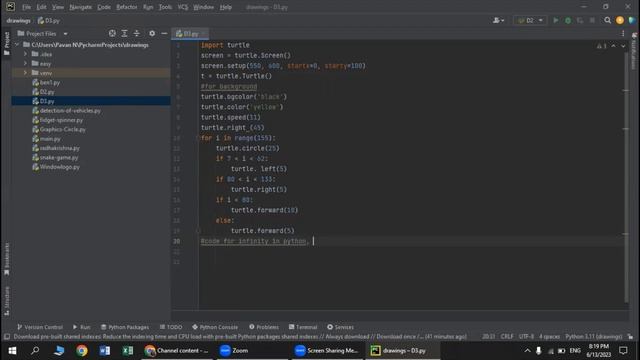Open the Structure side tool window
640x360 pixels.
pos(7,301)
